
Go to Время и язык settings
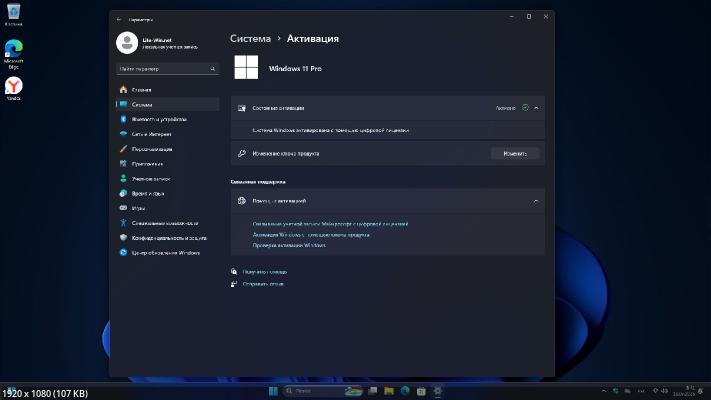[x=167, y=193]
